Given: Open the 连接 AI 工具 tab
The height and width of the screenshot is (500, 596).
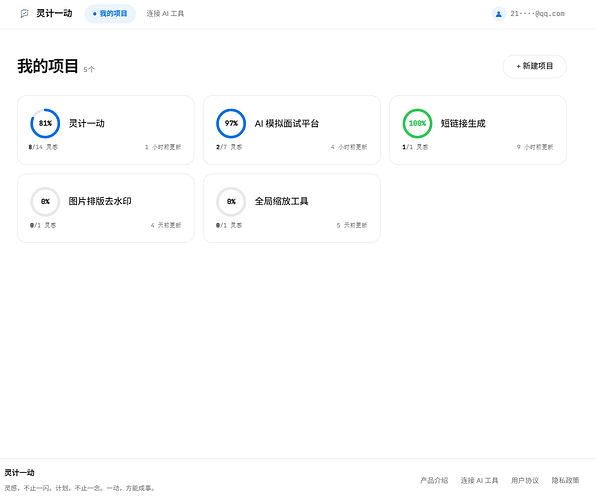Looking at the screenshot, I should [x=165, y=14].
